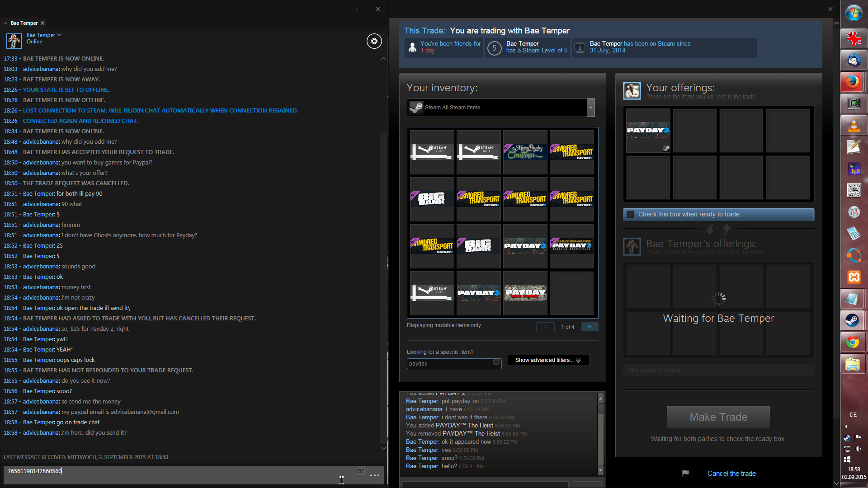Select the Merry Payday Christmas item

tap(525, 152)
